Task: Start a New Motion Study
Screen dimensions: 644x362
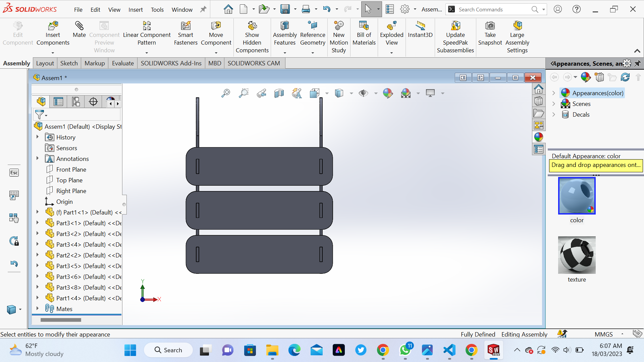Action: tap(339, 37)
